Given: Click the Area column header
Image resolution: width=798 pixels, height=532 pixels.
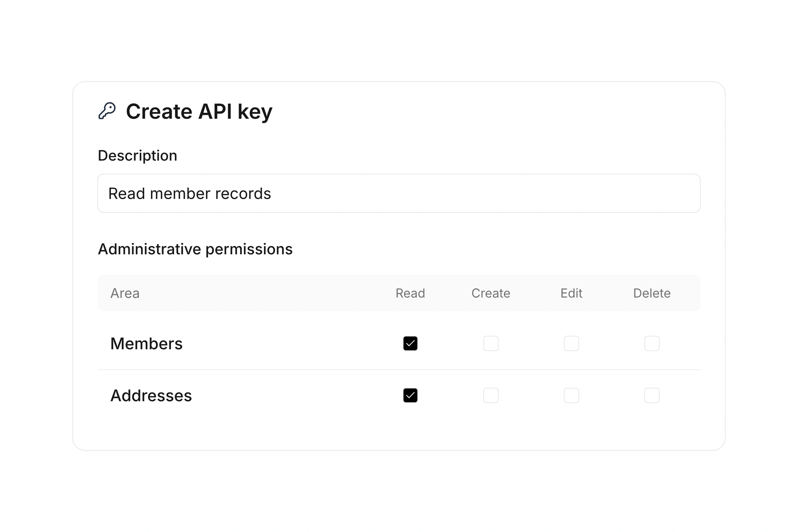Looking at the screenshot, I should [125, 293].
